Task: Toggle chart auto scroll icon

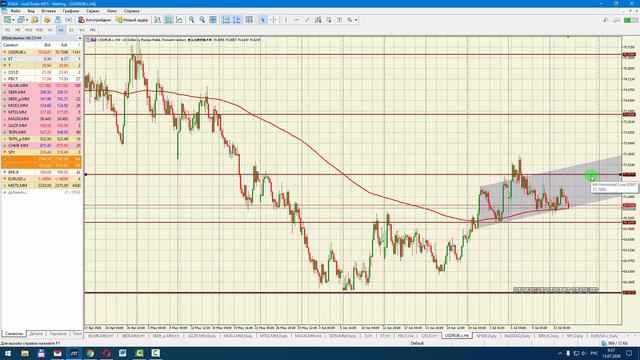Action: pyautogui.click(x=226, y=20)
